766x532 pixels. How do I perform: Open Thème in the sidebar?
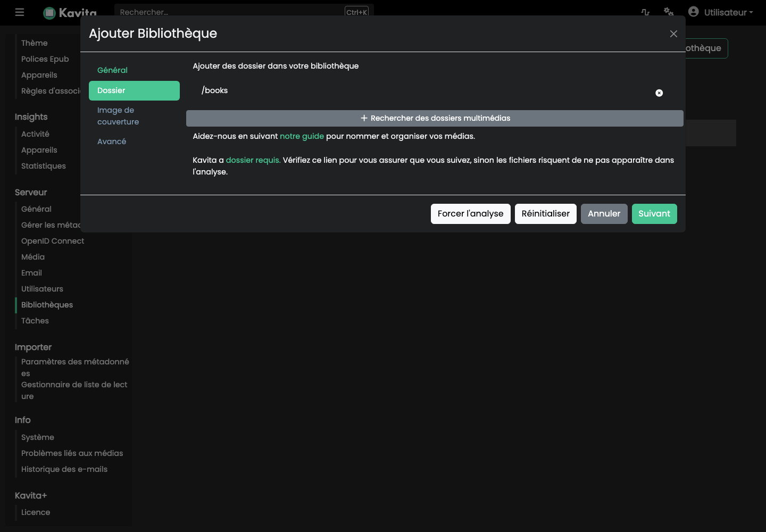tap(35, 43)
